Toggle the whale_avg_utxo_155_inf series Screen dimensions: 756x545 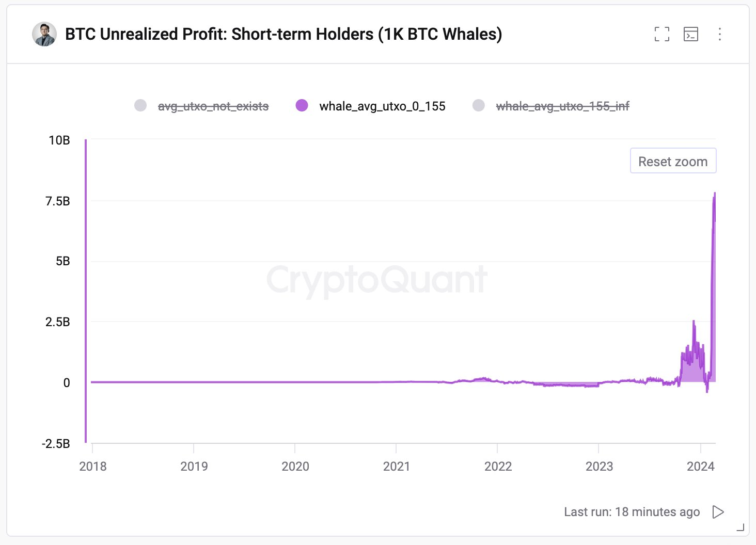562,106
